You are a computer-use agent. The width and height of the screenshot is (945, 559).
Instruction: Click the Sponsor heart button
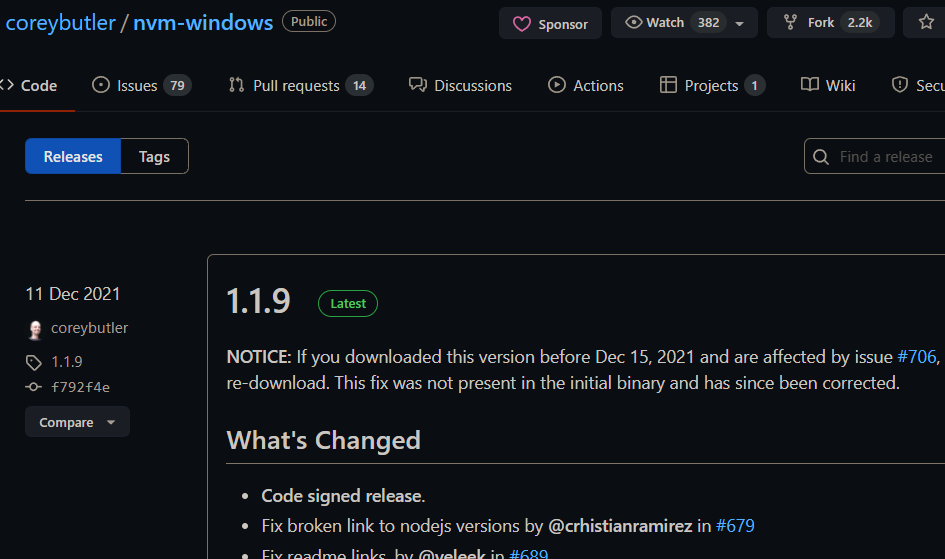click(x=550, y=23)
